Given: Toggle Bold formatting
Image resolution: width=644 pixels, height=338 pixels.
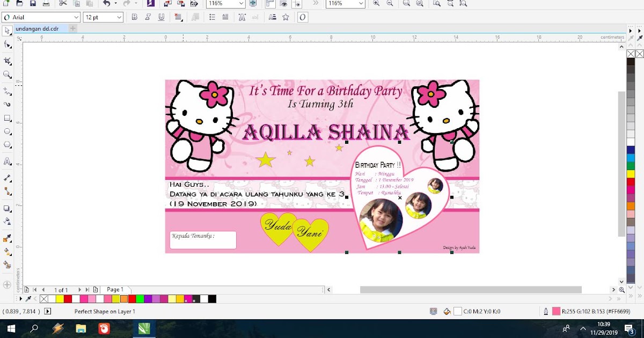Looking at the screenshot, I should (134, 17).
